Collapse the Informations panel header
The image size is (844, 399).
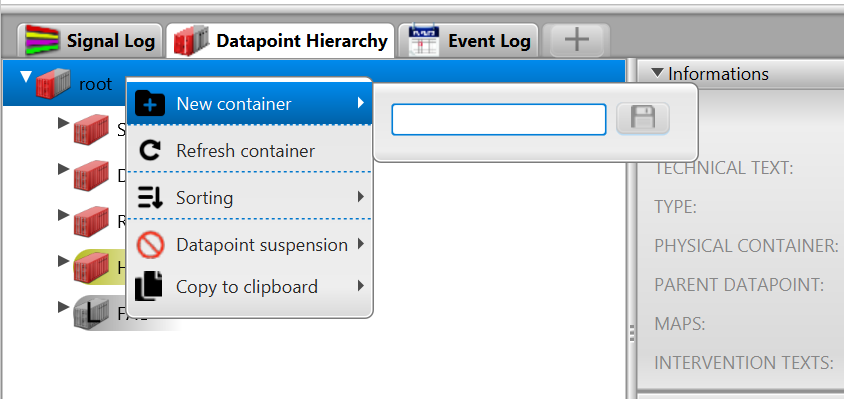[656, 73]
